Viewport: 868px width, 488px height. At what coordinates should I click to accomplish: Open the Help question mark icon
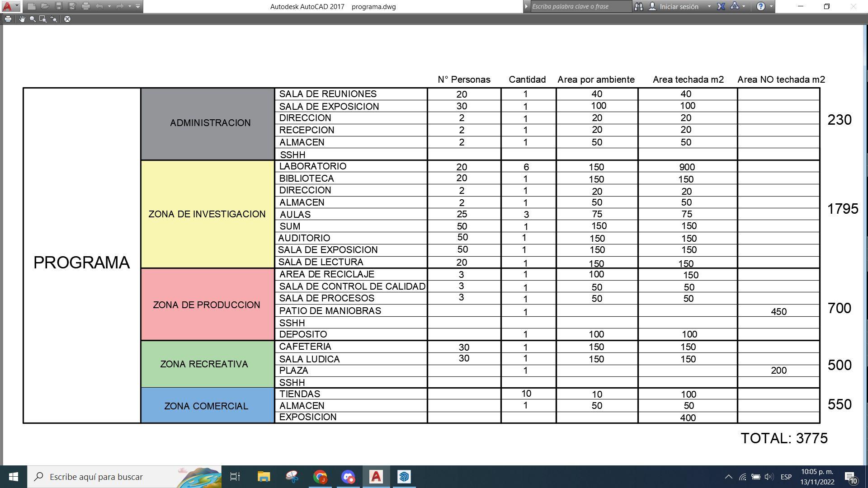(x=761, y=6)
